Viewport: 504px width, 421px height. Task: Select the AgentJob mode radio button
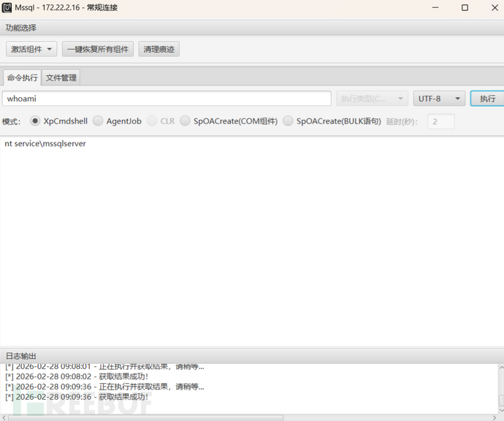[x=98, y=121]
